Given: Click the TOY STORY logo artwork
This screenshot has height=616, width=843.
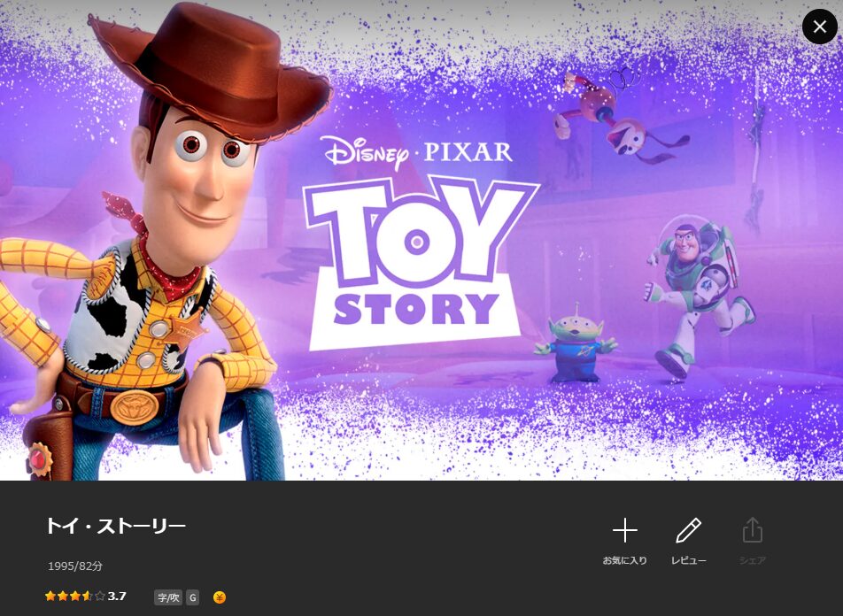Looking at the screenshot, I should 421,264.
